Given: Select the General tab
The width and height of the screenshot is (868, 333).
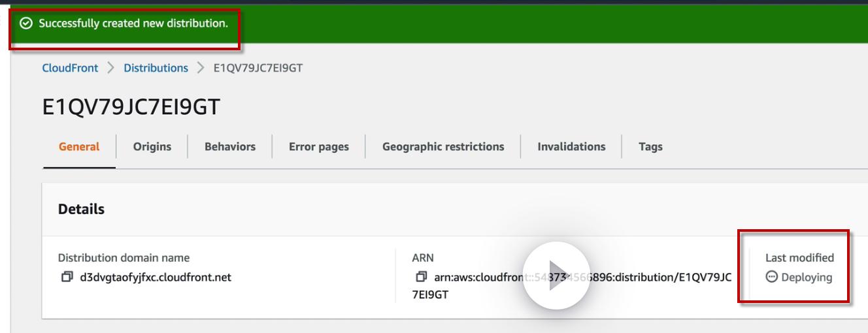Looking at the screenshot, I should point(79,147).
